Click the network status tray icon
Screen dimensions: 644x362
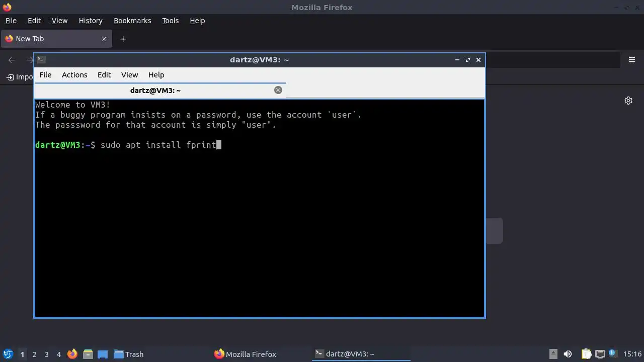600,354
